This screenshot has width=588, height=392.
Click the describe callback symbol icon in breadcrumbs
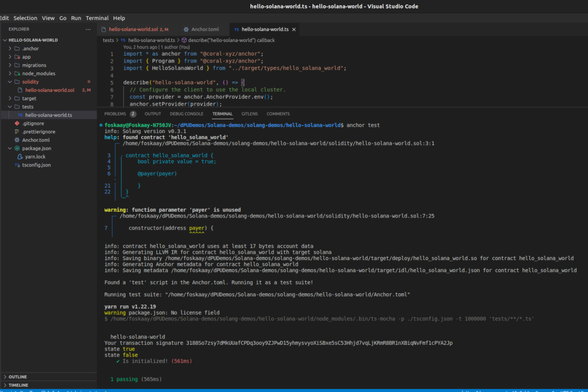click(x=184, y=40)
